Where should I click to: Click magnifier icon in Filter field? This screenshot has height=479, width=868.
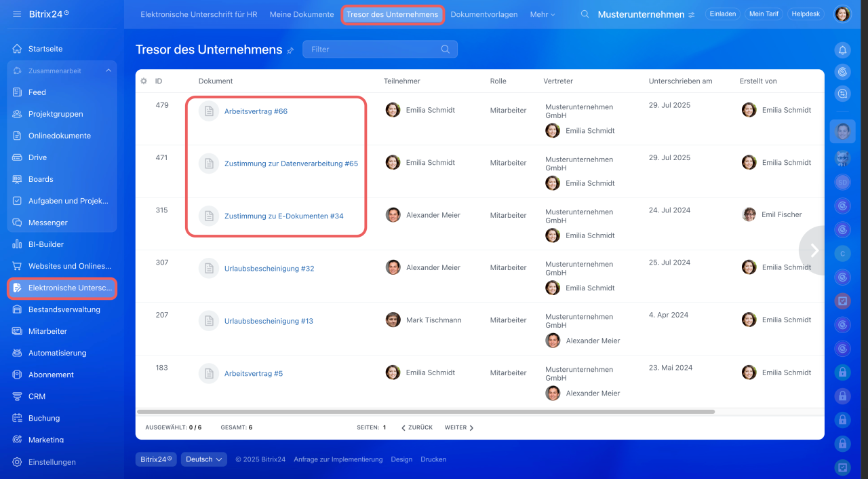click(x=446, y=50)
